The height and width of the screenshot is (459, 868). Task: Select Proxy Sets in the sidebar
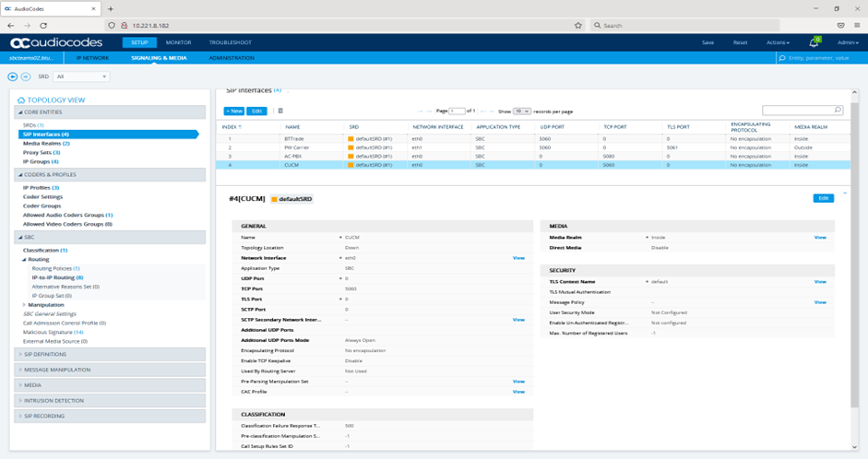pyautogui.click(x=42, y=153)
